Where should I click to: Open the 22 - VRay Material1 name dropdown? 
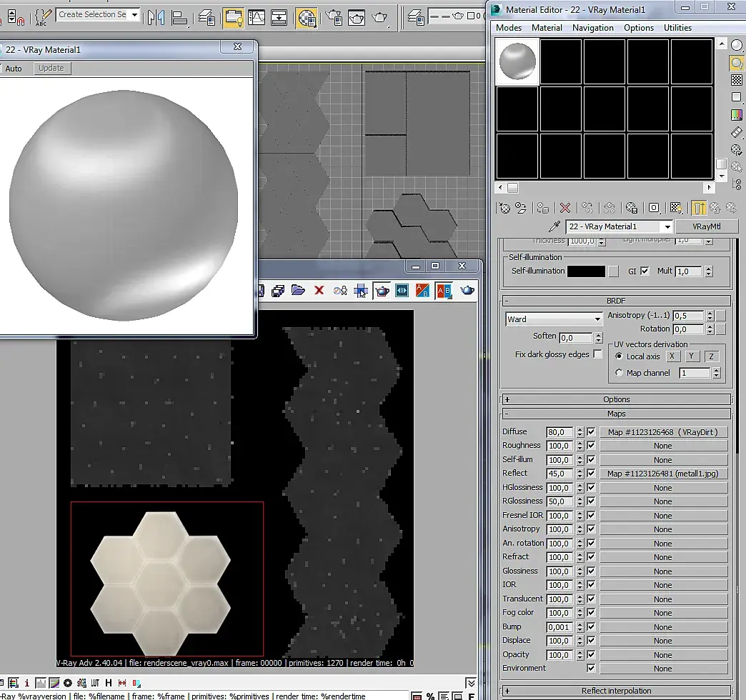[x=667, y=226]
